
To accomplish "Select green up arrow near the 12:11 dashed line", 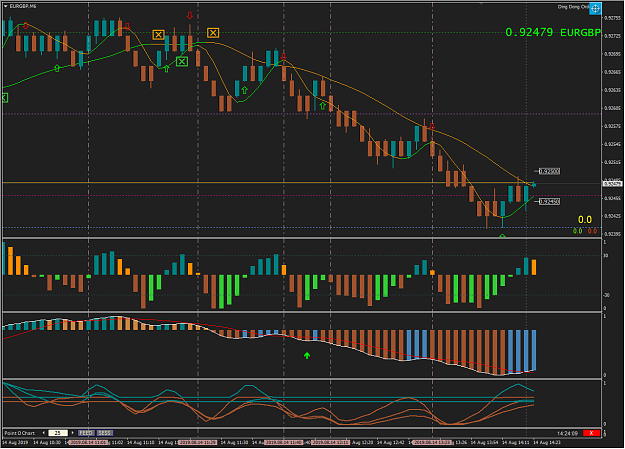I will point(322,106).
